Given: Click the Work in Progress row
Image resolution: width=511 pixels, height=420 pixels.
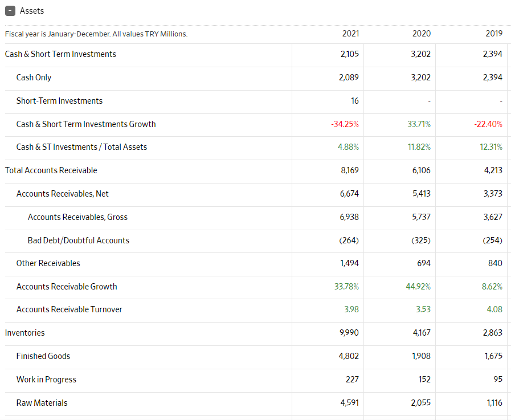Looking at the screenshot, I should pyautogui.click(x=45, y=380).
